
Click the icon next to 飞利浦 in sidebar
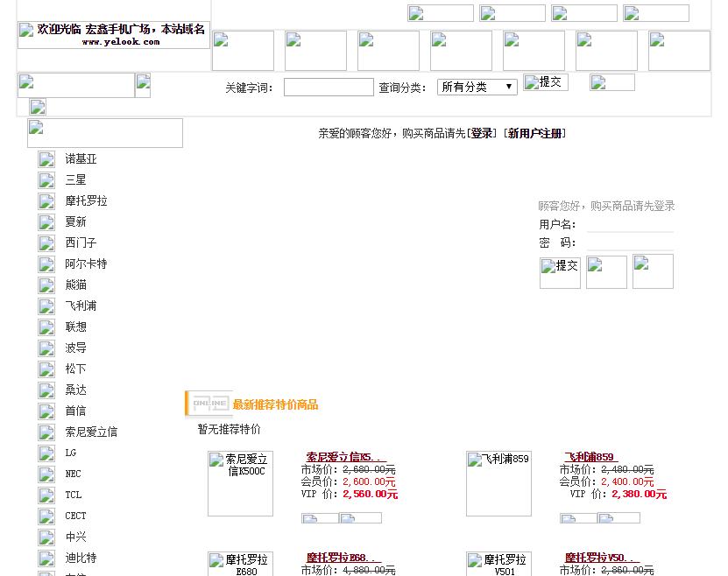tap(46, 306)
